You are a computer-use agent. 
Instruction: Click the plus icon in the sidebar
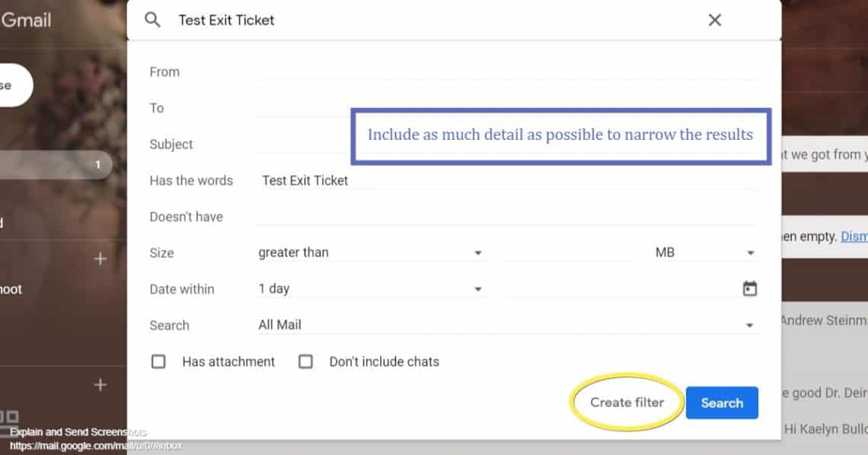[100, 259]
